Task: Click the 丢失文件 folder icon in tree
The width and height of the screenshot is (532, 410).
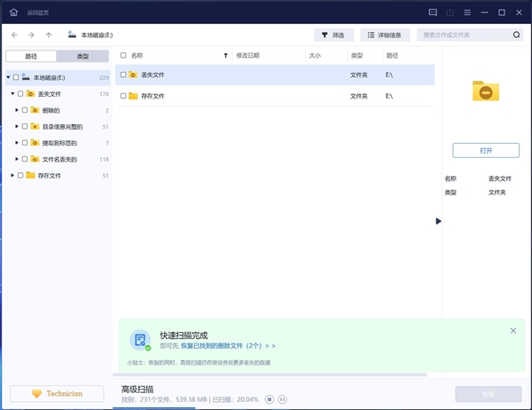Action: tap(30, 94)
